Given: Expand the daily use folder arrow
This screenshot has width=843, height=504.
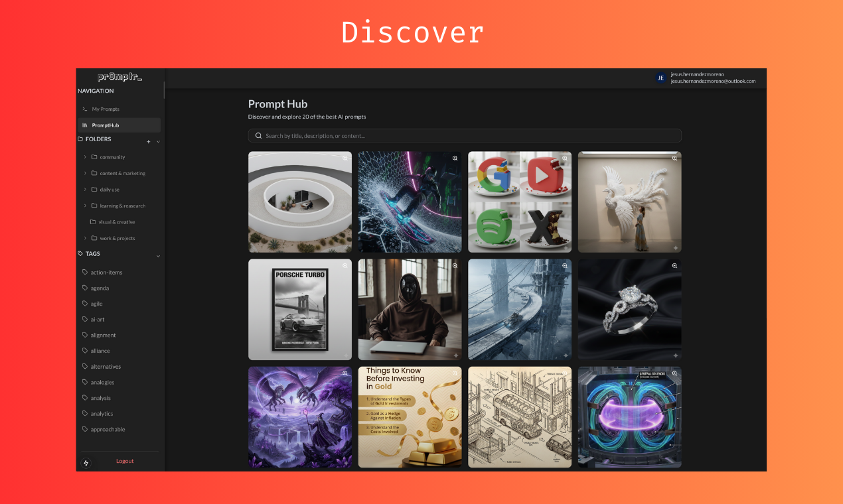Looking at the screenshot, I should click(85, 190).
